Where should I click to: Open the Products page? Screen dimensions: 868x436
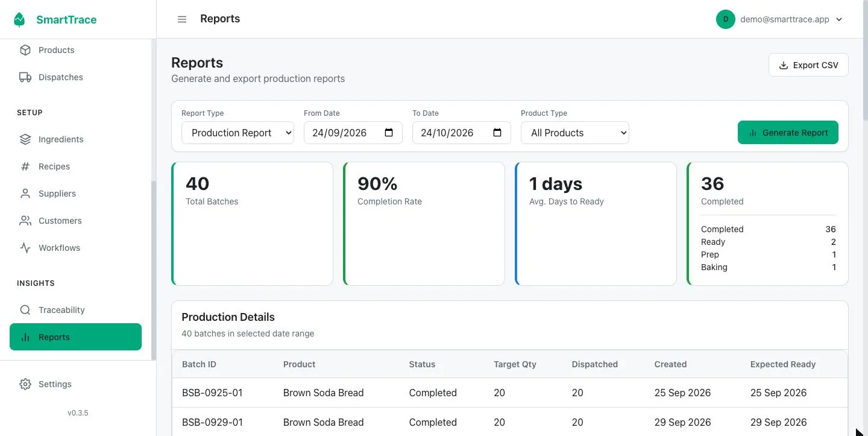(76, 50)
